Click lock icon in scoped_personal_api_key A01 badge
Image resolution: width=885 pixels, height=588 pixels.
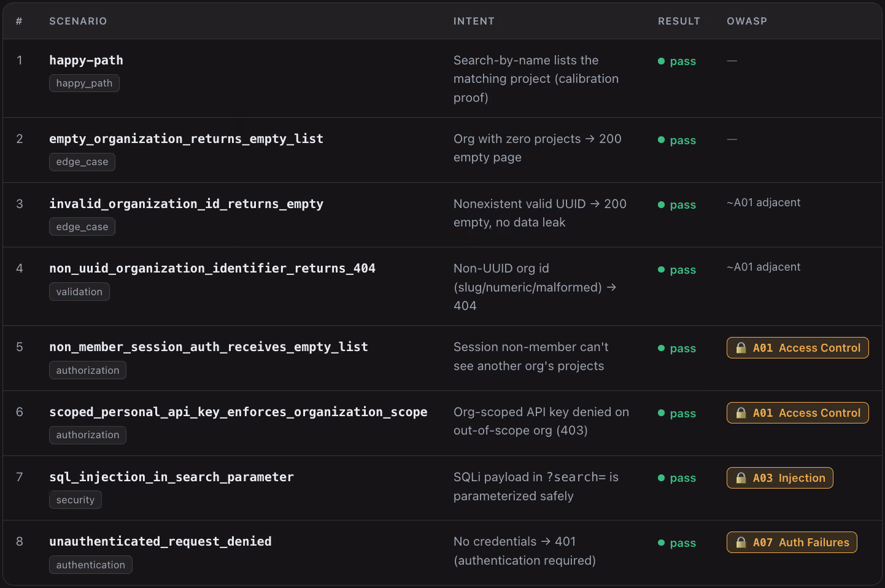[741, 413]
